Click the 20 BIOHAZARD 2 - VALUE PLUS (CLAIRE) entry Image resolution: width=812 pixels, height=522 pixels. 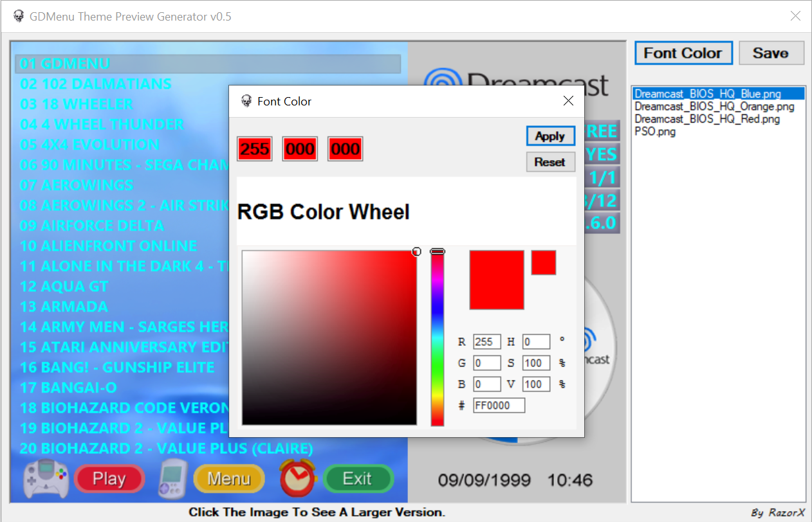(167, 448)
